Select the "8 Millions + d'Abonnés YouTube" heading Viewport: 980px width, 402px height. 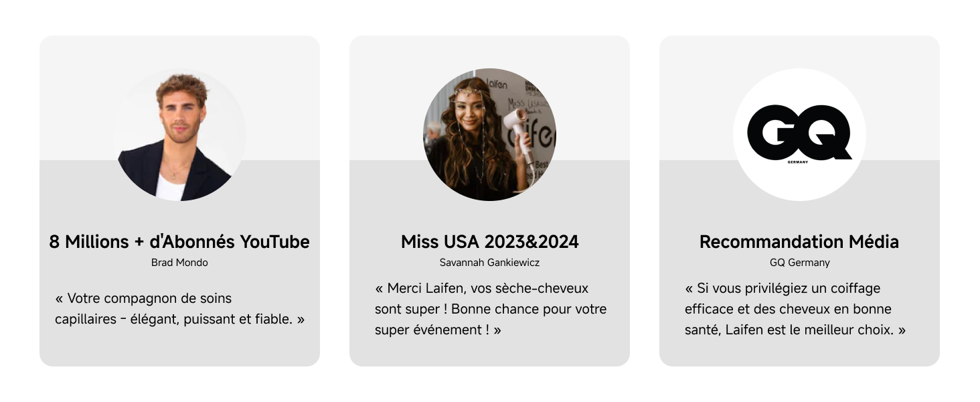click(179, 242)
